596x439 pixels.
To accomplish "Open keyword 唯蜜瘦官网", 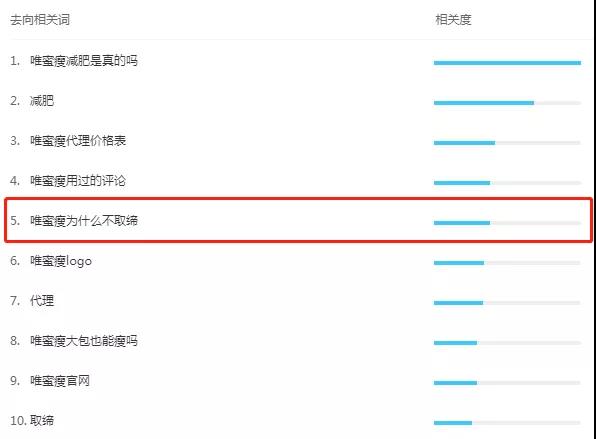I will coord(60,380).
